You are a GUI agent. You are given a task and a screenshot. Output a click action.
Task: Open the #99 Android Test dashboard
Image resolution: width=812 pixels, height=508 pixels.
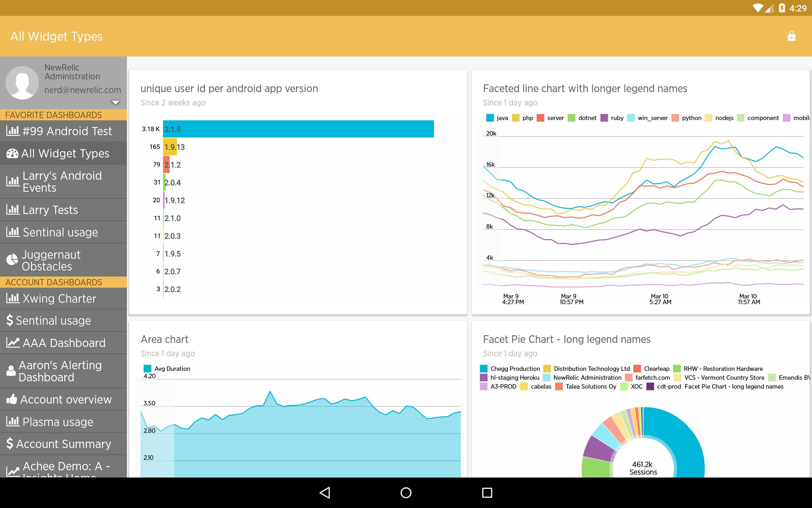[x=63, y=131]
